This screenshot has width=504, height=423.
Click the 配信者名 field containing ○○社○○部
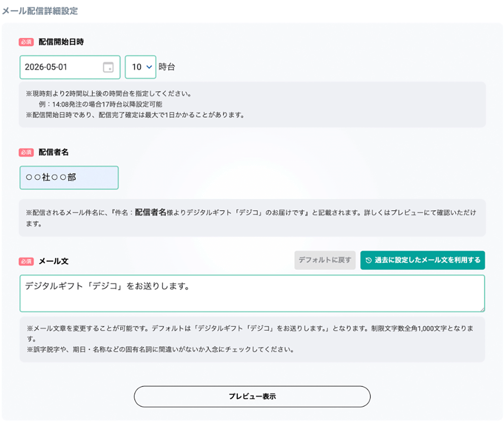pos(69,178)
